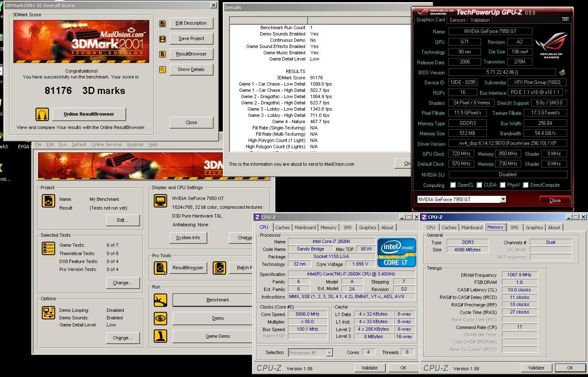Click Validate in the left CPU-Z window
Screen dimensions: 588x377
(x=369, y=368)
